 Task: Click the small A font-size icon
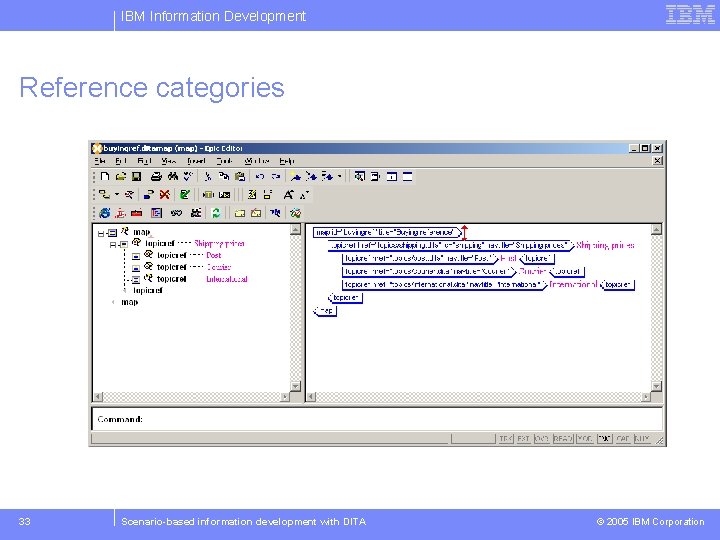pyautogui.click(x=304, y=195)
